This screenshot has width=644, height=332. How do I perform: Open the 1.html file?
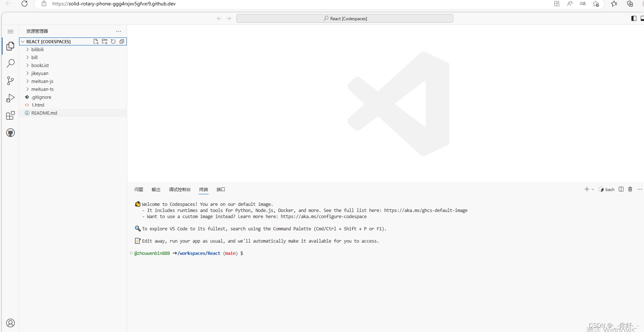click(73, 105)
